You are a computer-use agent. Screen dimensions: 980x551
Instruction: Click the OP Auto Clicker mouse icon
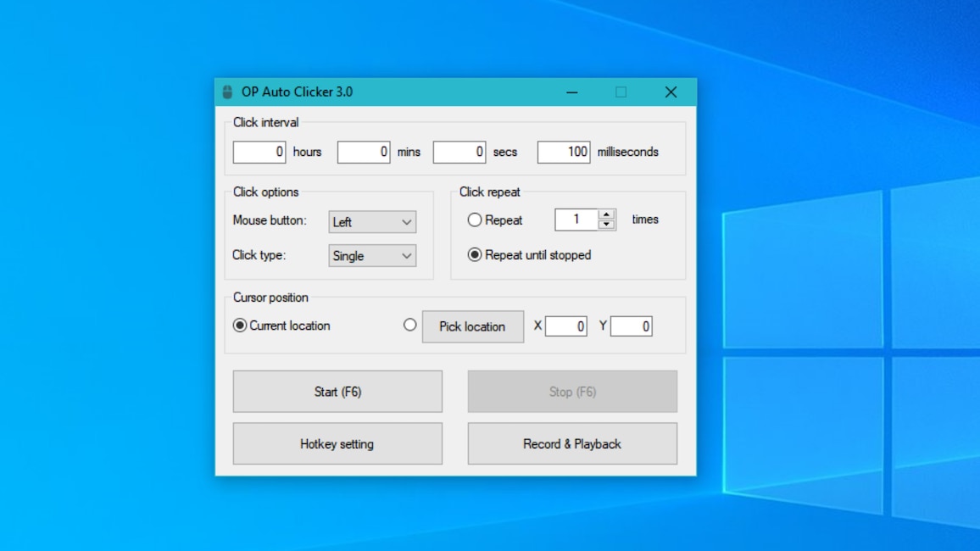pos(227,92)
